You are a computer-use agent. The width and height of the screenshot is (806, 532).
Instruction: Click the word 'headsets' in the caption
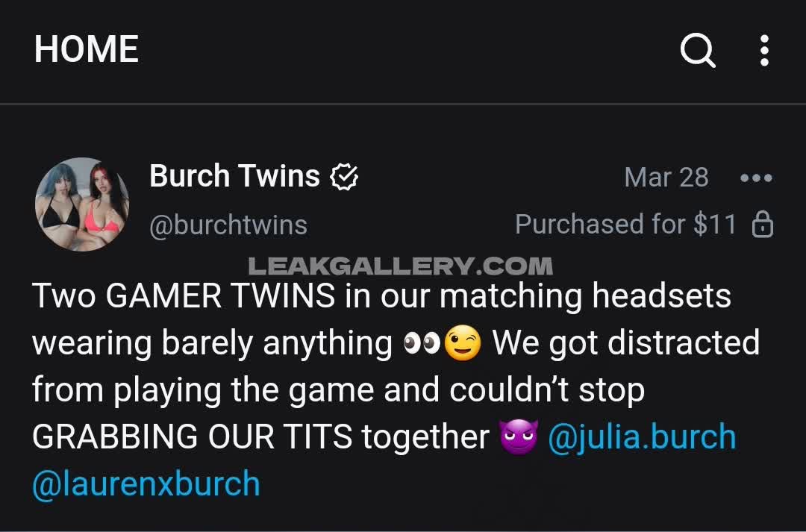tap(661, 295)
